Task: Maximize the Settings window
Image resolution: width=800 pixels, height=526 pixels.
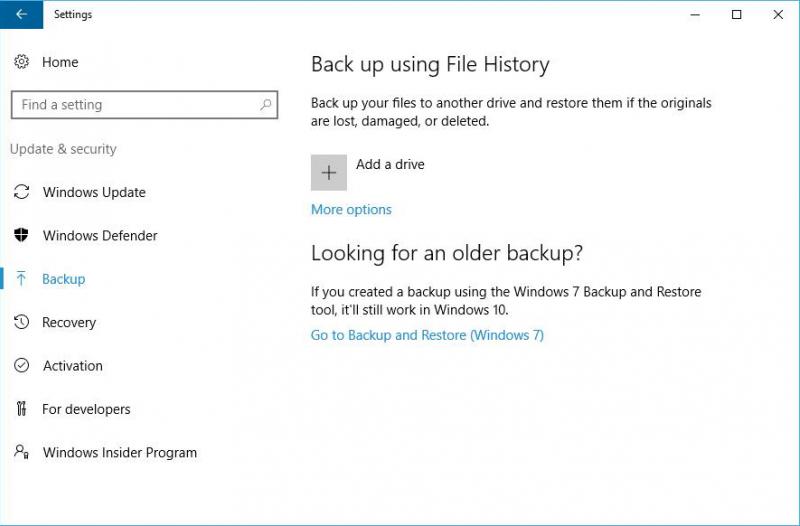Action: pos(736,14)
